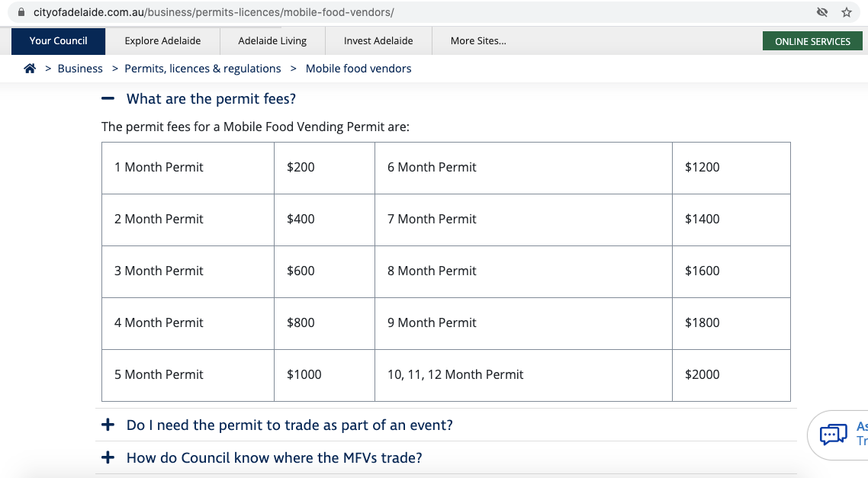868x478 pixels.
Task: Open the Explore Adelaide tab
Action: pyautogui.click(x=162, y=41)
